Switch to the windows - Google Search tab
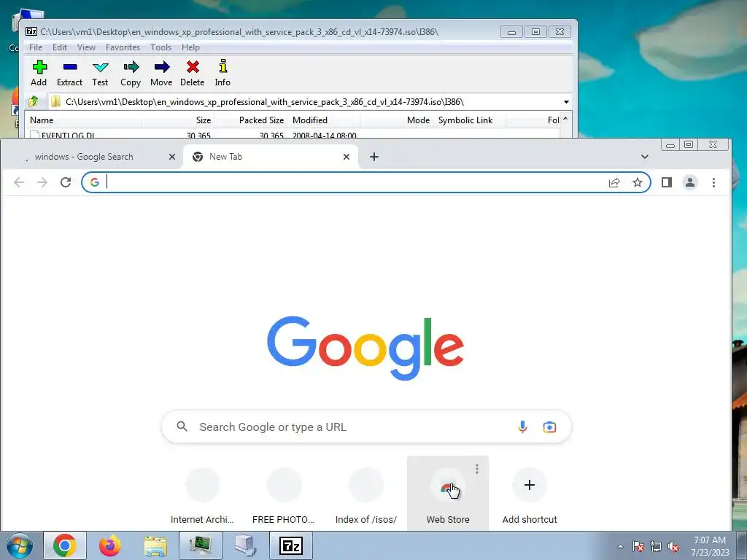This screenshot has width=747, height=560. coord(93,157)
